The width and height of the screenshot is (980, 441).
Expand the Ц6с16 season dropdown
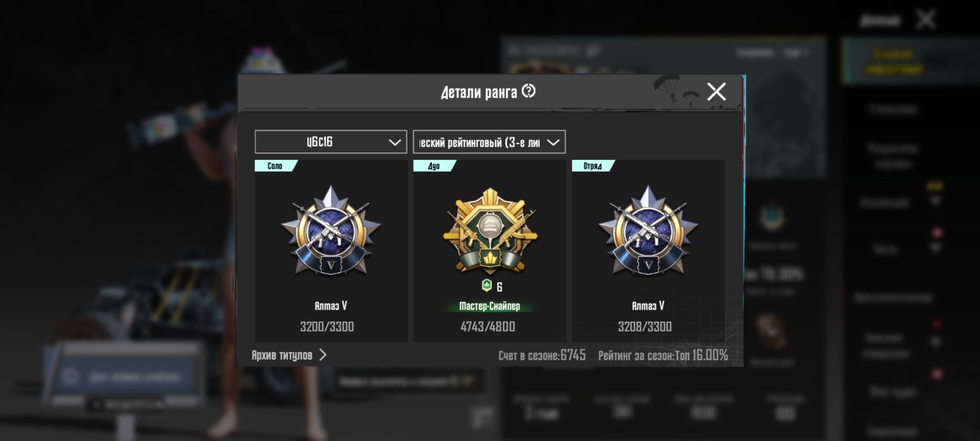click(x=331, y=142)
